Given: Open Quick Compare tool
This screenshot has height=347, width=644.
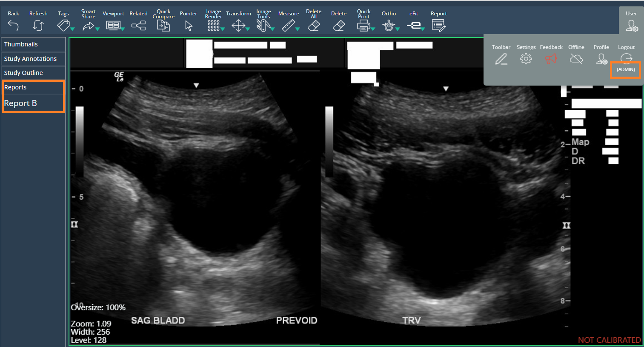Looking at the screenshot, I should 163,26.
